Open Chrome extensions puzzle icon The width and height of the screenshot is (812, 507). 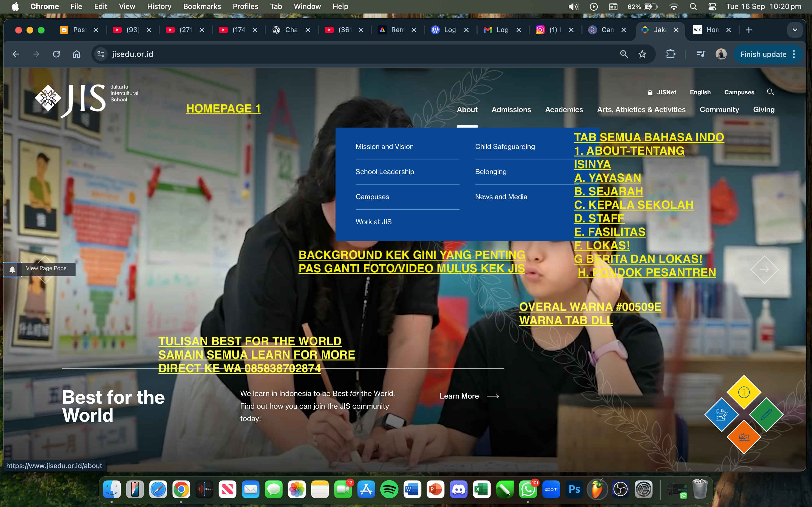pos(670,54)
